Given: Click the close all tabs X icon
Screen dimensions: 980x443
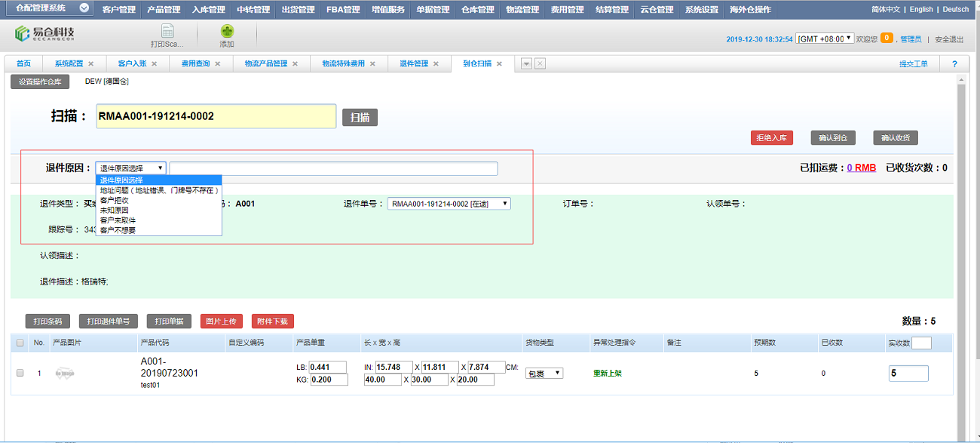Looking at the screenshot, I should point(540,64).
